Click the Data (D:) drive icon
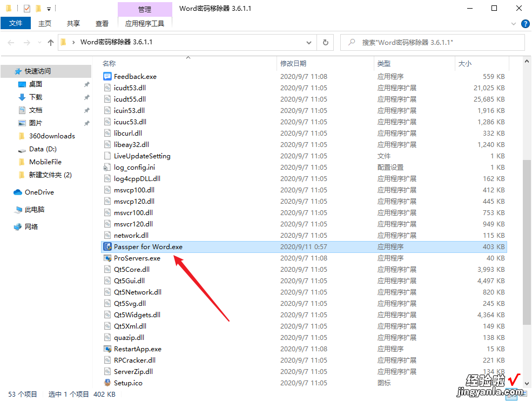The height and width of the screenshot is (401, 532). [22, 149]
